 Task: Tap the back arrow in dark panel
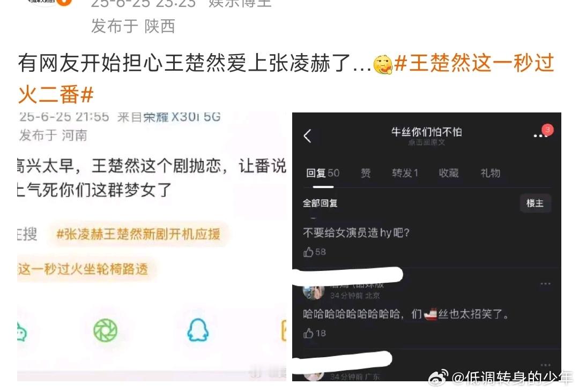click(x=307, y=136)
